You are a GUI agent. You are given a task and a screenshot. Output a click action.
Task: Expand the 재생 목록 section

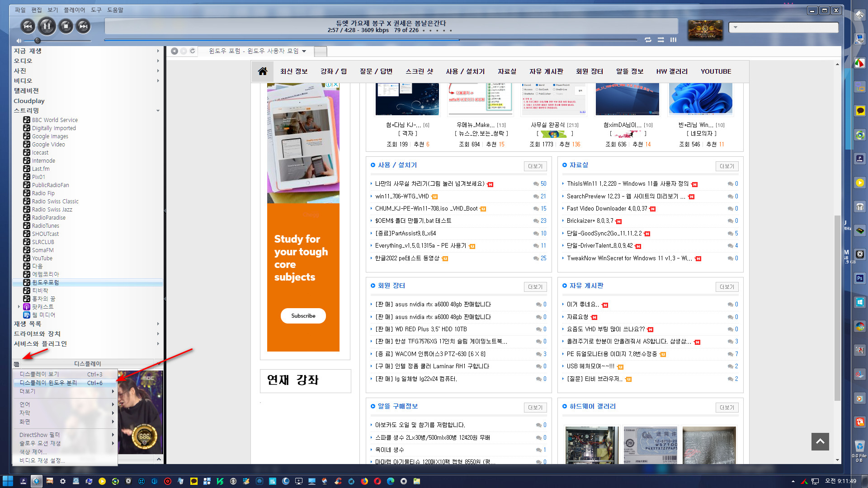[x=158, y=324]
